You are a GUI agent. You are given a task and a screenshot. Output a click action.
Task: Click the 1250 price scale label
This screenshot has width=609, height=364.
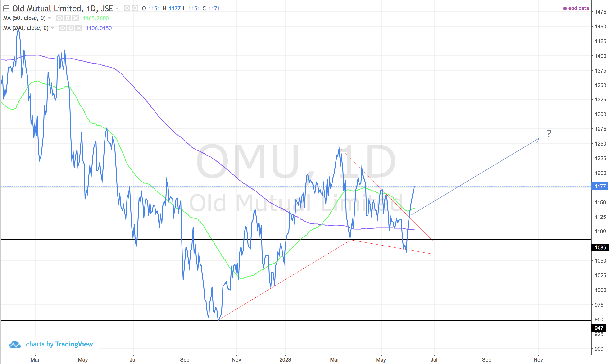[600, 144]
